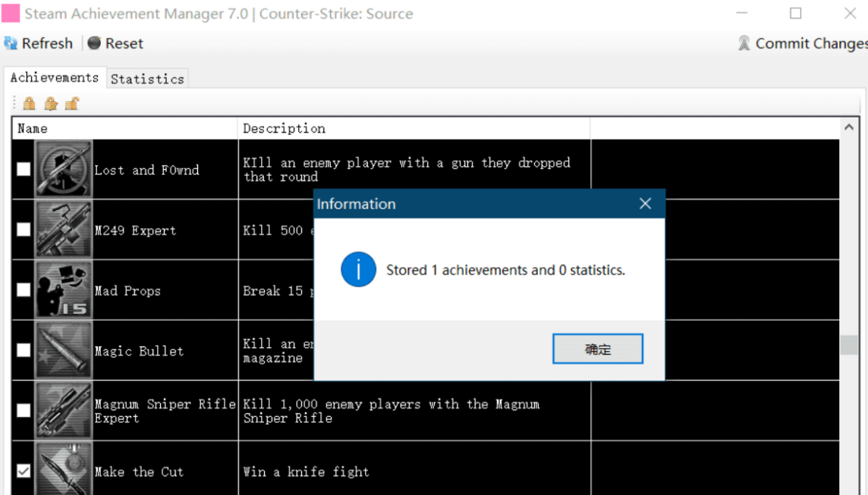Image resolution: width=868 pixels, height=495 pixels.
Task: Tick the Magnum Sniper Rifle Expert checkbox
Action: (x=24, y=410)
